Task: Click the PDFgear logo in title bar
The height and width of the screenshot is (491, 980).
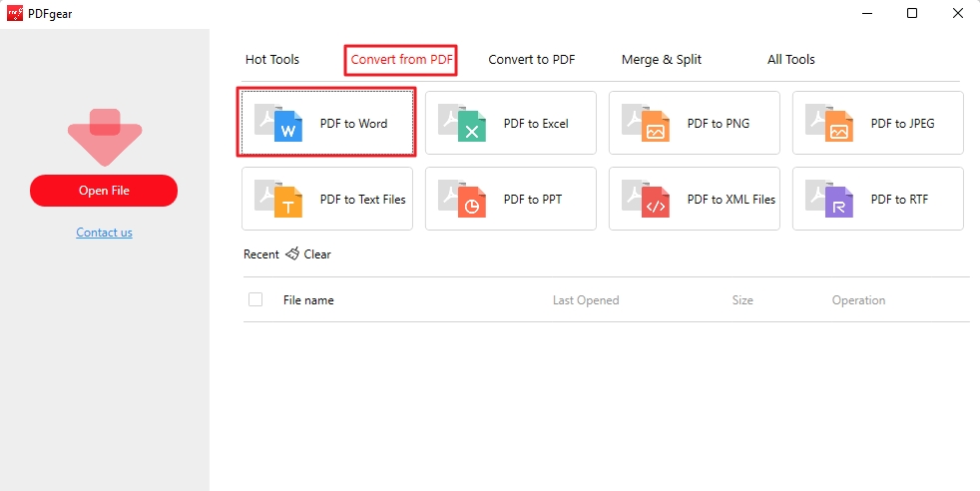Action: pyautogui.click(x=14, y=13)
